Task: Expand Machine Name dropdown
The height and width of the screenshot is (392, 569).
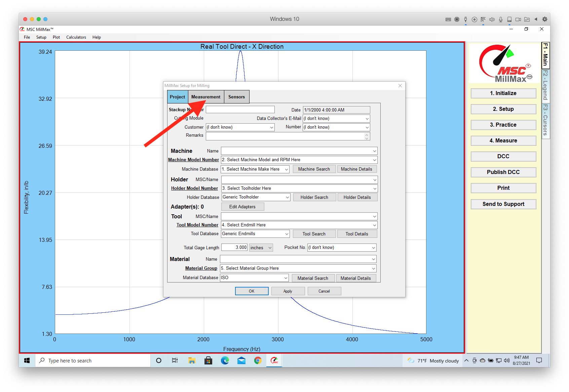Action: [x=374, y=151]
